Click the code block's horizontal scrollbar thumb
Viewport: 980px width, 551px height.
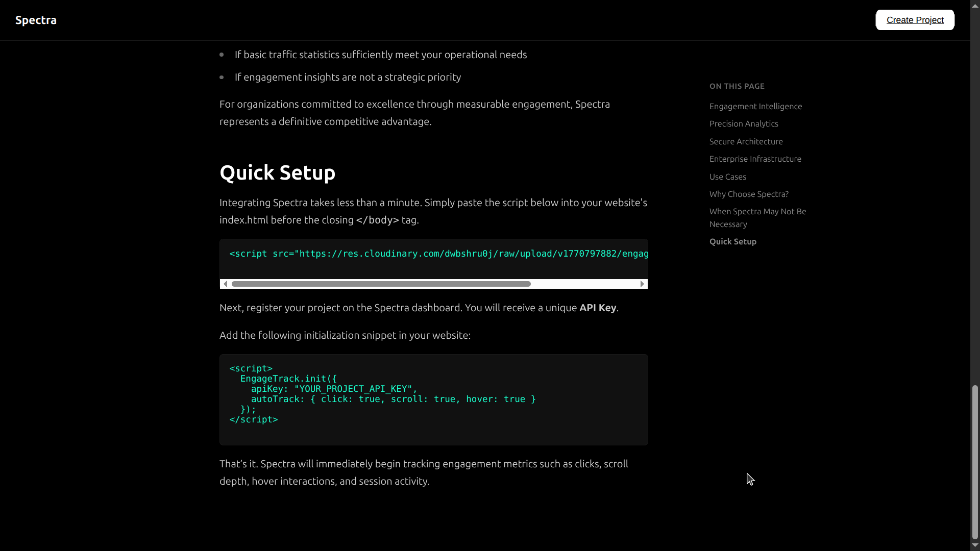click(x=381, y=284)
